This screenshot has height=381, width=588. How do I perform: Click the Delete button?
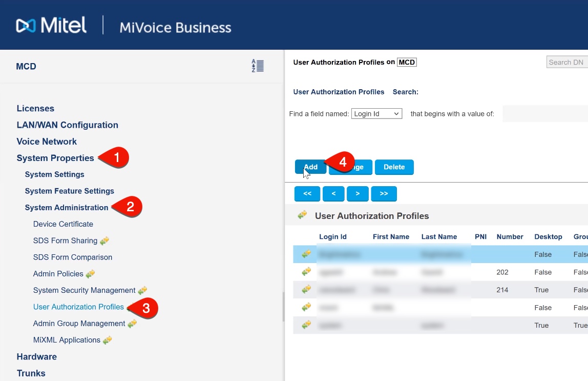click(x=394, y=167)
